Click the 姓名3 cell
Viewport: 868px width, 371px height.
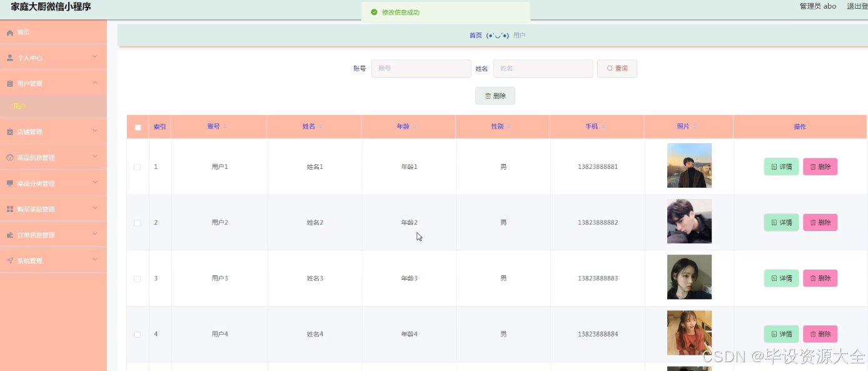click(315, 278)
